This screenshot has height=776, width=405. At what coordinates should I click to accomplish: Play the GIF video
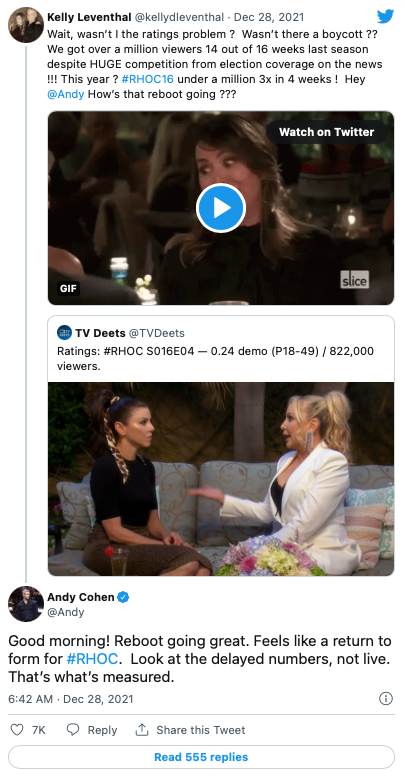pyautogui.click(x=221, y=208)
